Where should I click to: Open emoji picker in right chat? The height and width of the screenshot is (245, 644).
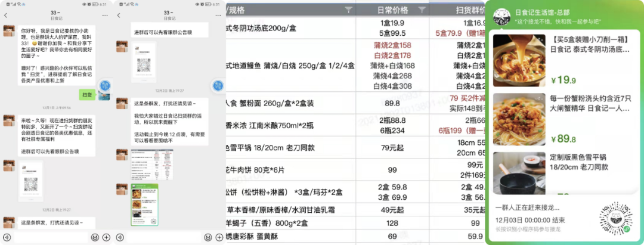point(208,237)
